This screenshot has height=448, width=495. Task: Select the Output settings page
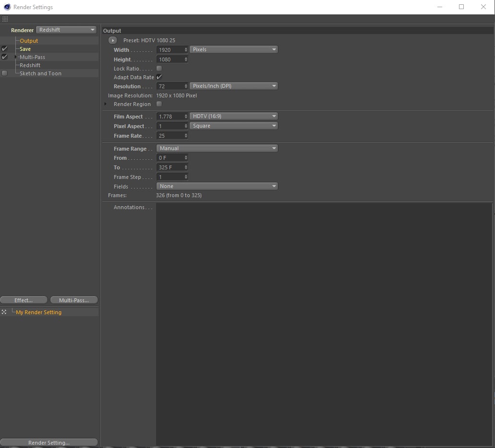tap(29, 41)
